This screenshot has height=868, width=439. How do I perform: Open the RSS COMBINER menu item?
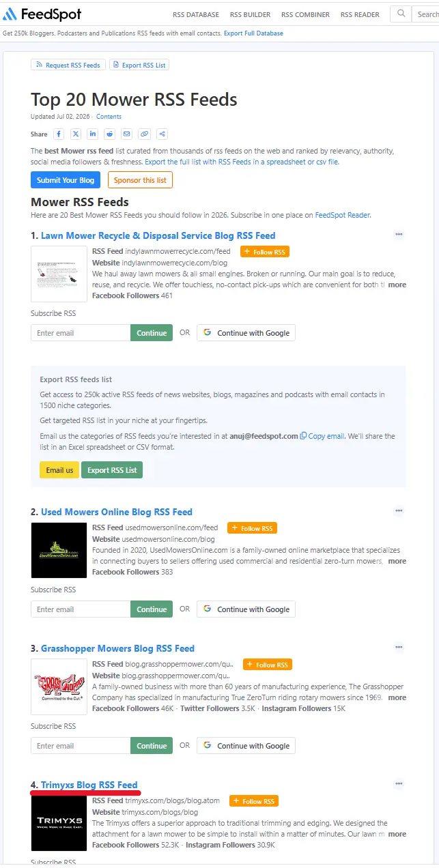[305, 14]
